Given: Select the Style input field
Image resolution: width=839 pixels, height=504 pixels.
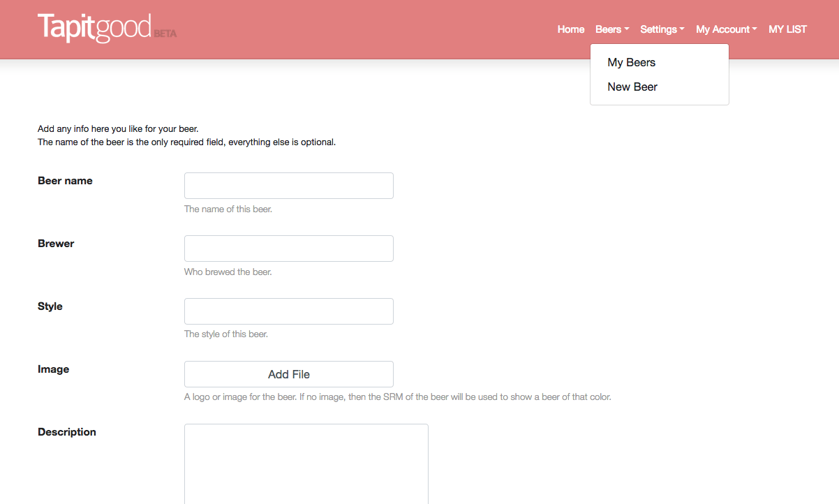Looking at the screenshot, I should pos(288,311).
